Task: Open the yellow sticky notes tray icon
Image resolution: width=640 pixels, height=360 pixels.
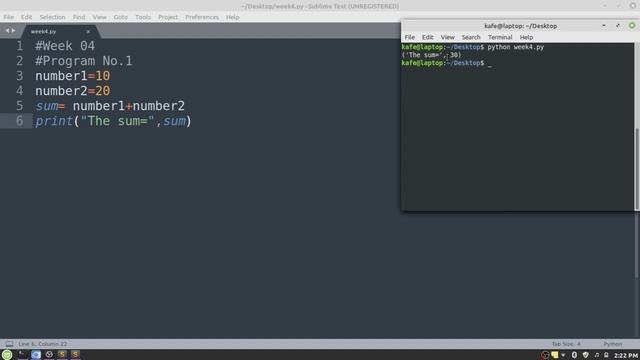Action: pyautogui.click(x=555, y=355)
